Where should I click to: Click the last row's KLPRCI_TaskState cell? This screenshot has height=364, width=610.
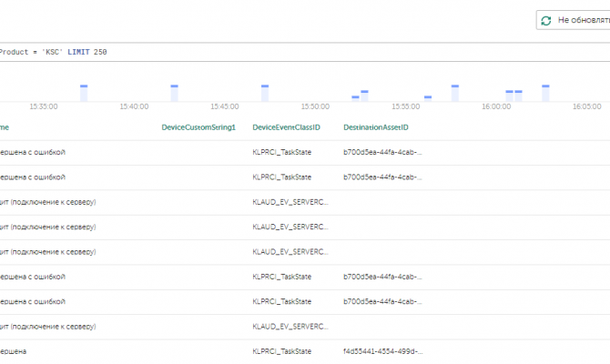tap(281, 350)
